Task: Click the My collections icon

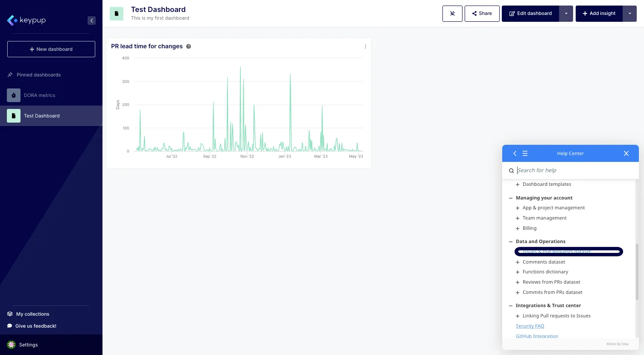Action: click(10, 314)
